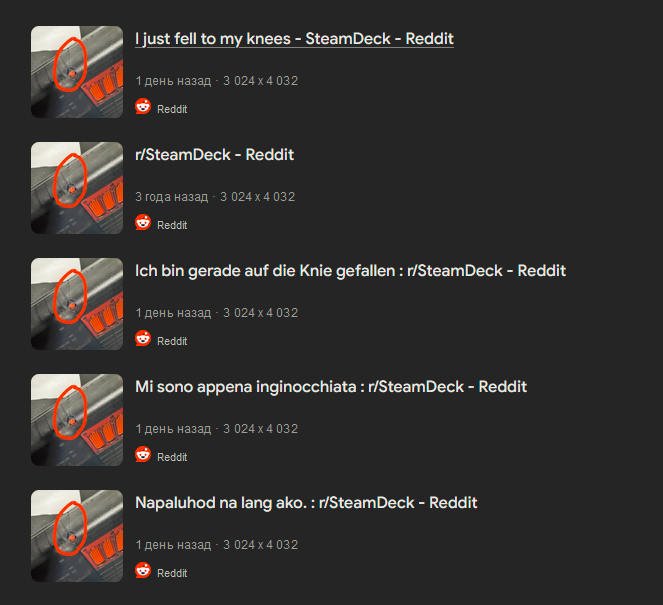663x605 pixels.
Task: Click thumbnail beside 'r/SteamDeck - Reddit' result
Action: (x=77, y=188)
